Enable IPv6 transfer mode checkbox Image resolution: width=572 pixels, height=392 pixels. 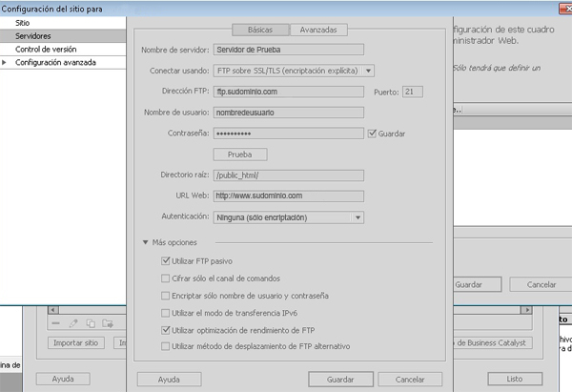[166, 312]
